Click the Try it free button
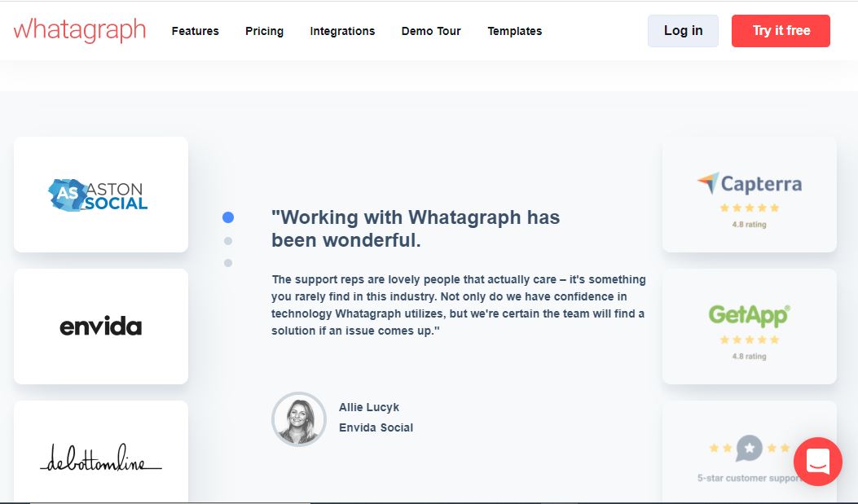Screen dimensions: 858x504 coord(781,31)
